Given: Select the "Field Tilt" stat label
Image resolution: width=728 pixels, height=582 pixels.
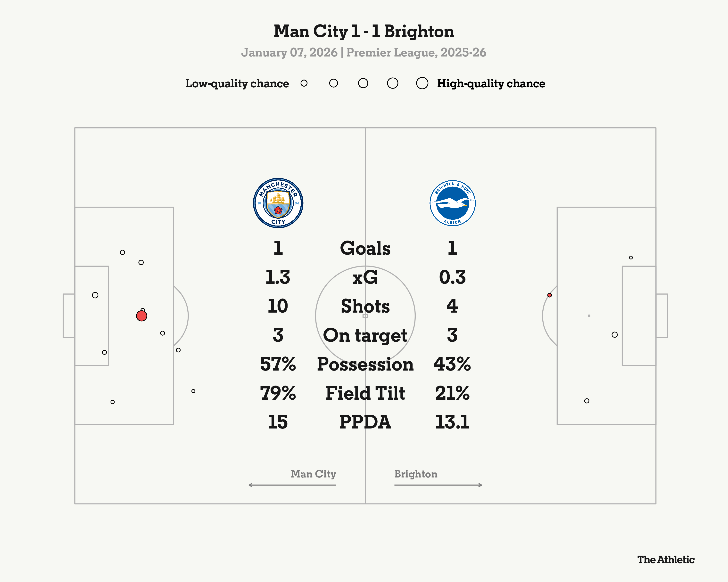Looking at the screenshot, I should (x=365, y=393).
